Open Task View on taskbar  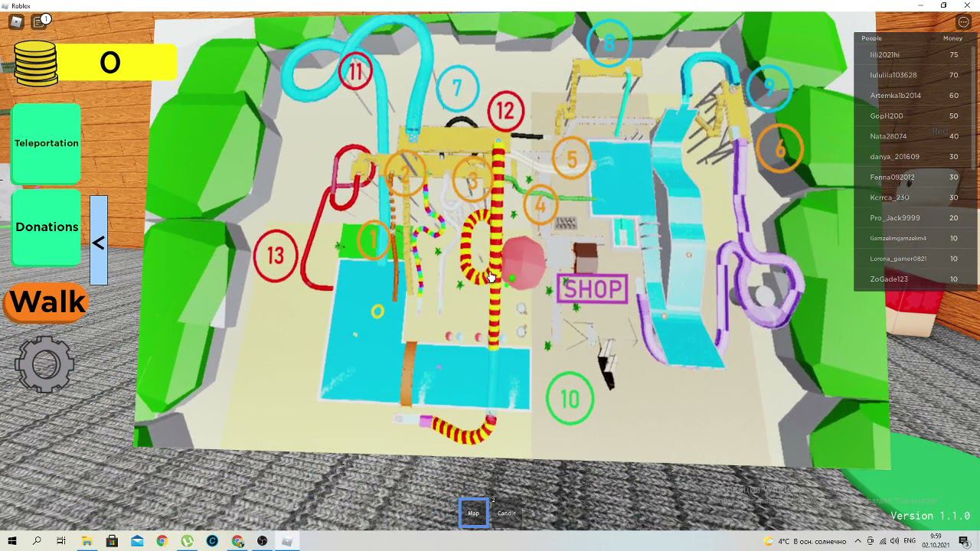[61, 541]
